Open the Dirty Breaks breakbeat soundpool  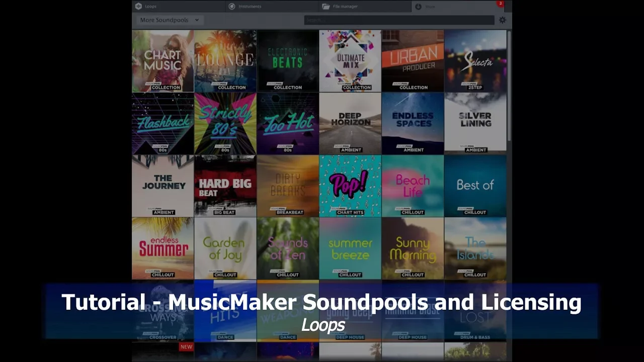(x=288, y=186)
